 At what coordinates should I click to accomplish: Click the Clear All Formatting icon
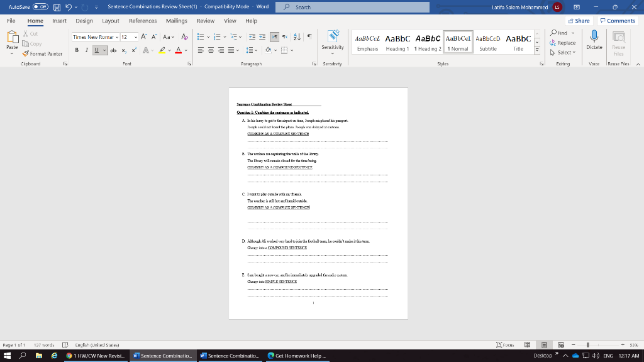(x=184, y=36)
